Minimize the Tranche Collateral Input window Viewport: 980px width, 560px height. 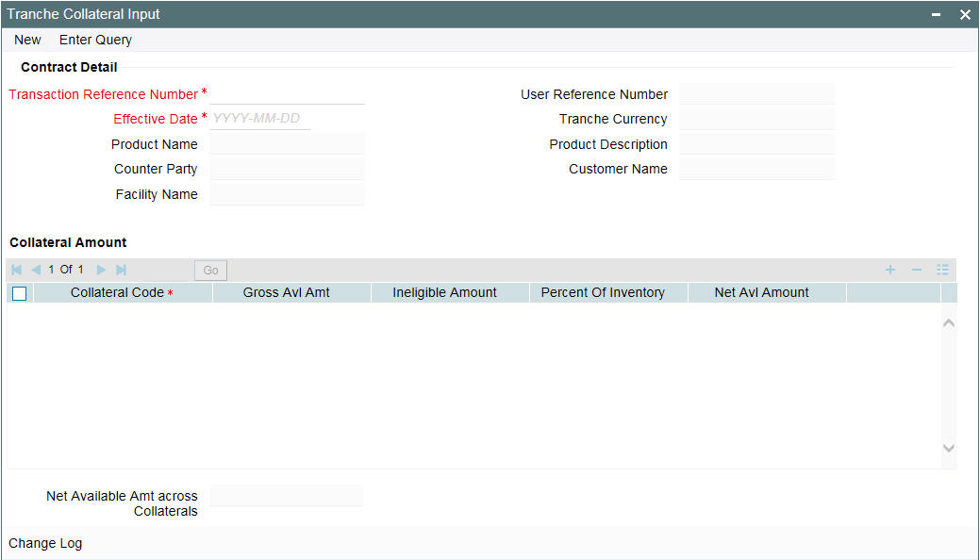point(937,14)
